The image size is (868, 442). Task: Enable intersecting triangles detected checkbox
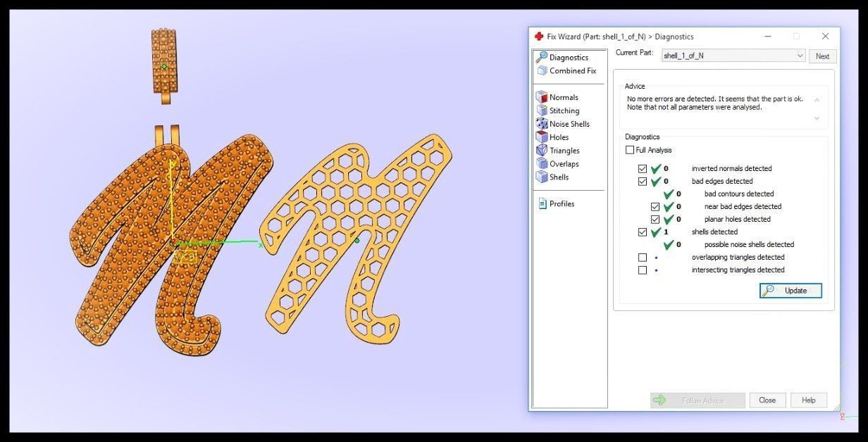coord(642,270)
